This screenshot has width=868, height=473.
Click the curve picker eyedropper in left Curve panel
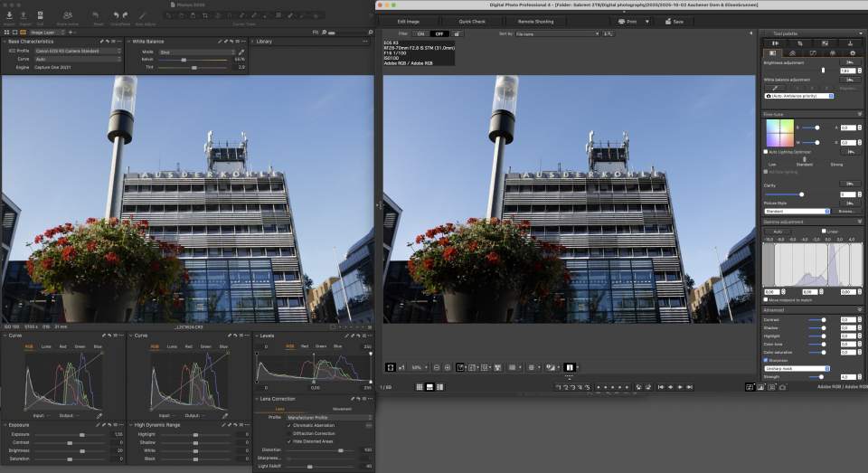pyautogui.click(x=99, y=416)
